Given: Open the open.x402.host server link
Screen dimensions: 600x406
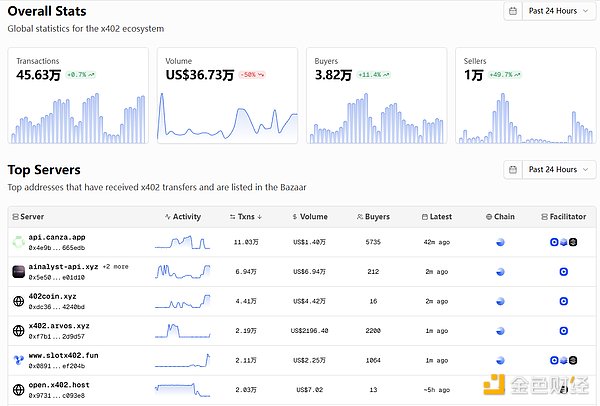Looking at the screenshot, I should (x=59, y=384).
